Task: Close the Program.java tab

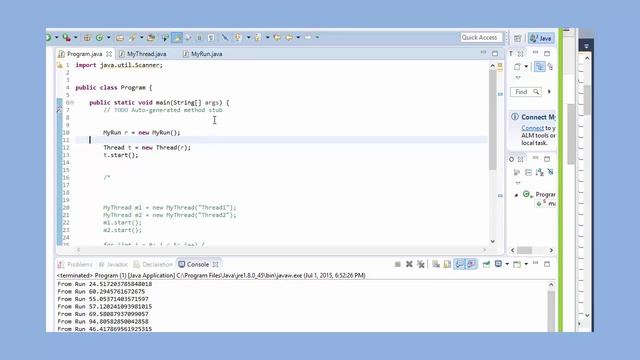Action: click(109, 54)
